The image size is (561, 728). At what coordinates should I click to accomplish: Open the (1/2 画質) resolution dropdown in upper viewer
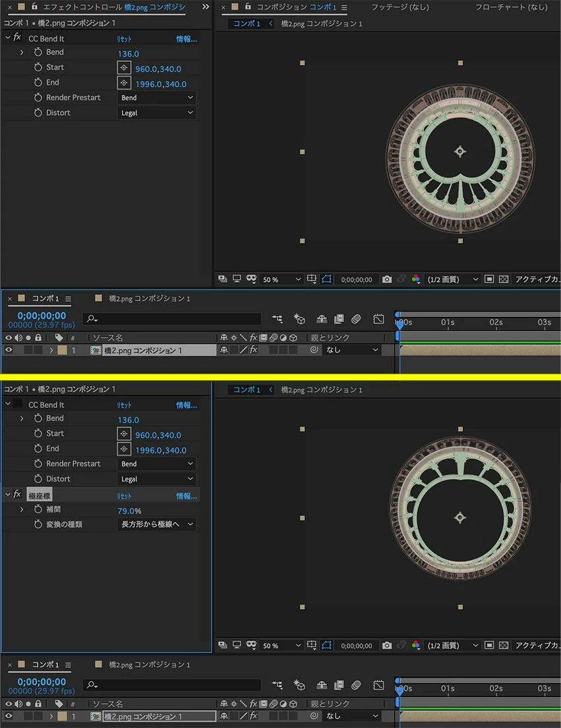click(452, 279)
